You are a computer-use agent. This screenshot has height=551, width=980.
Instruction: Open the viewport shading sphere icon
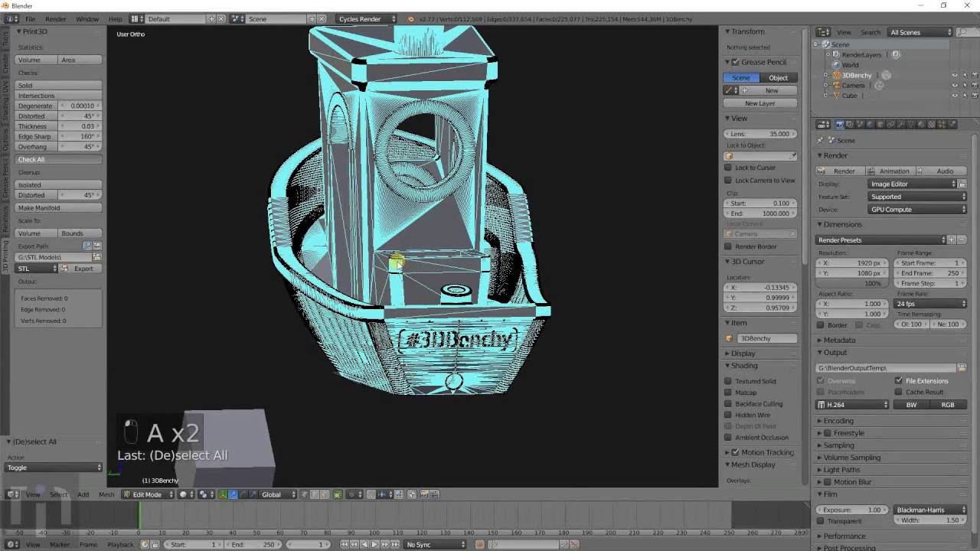click(x=186, y=494)
